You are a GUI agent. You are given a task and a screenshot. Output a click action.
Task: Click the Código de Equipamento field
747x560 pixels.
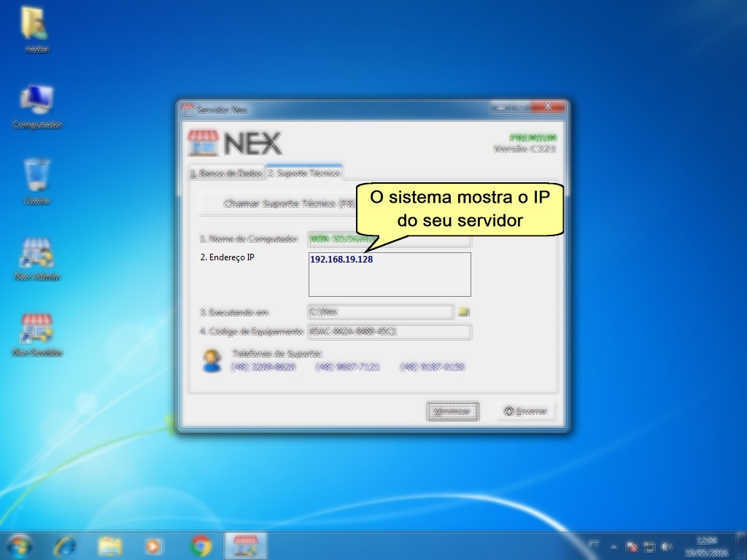[x=390, y=332]
